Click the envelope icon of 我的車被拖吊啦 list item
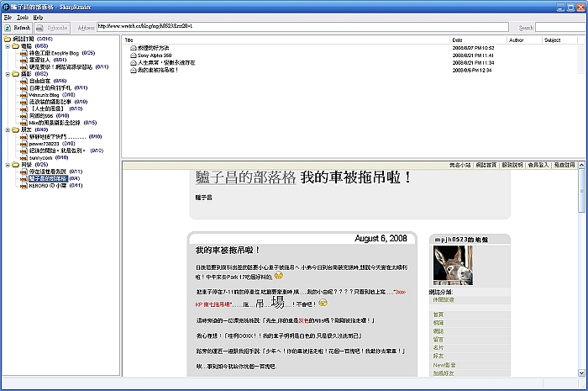This screenshot has height=391, width=588. [133, 70]
